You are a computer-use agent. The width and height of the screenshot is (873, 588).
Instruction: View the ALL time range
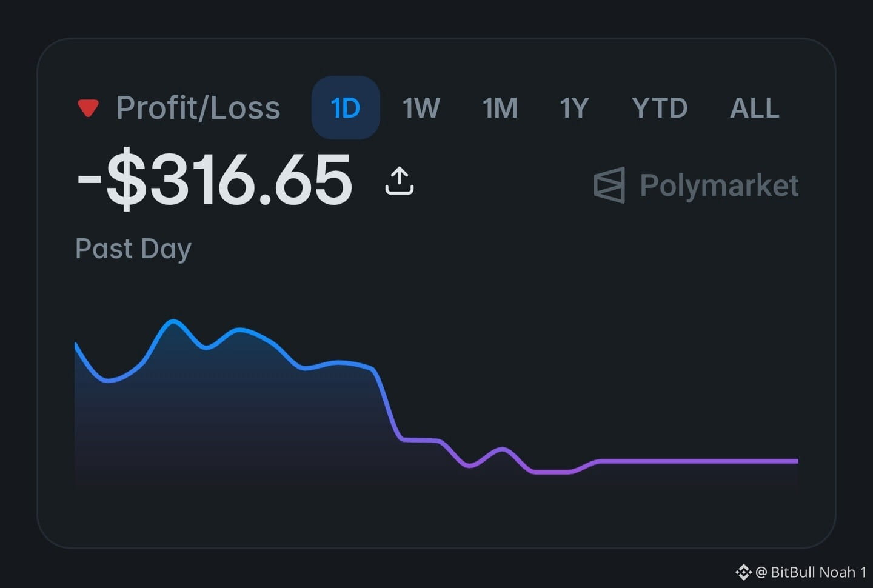click(755, 108)
